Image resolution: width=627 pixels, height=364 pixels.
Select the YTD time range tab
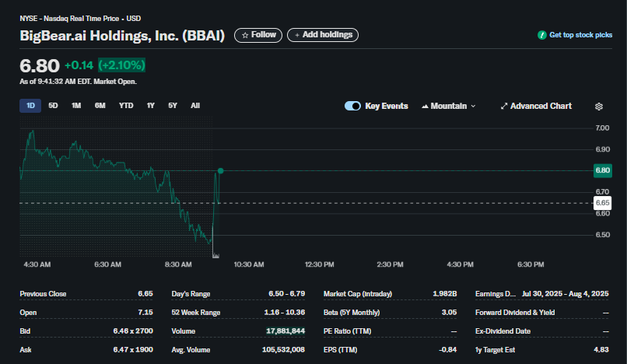coord(126,106)
